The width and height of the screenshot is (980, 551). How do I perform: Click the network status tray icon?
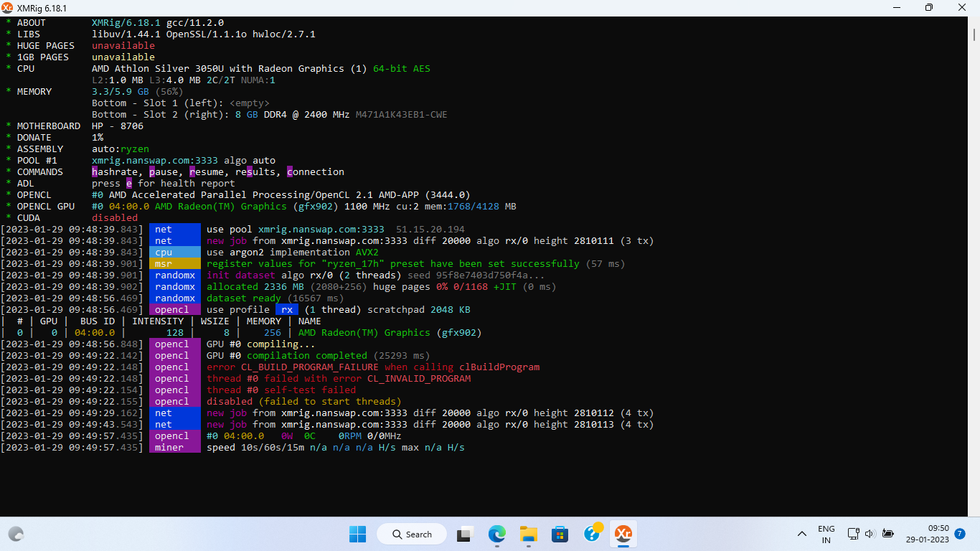pyautogui.click(x=852, y=534)
